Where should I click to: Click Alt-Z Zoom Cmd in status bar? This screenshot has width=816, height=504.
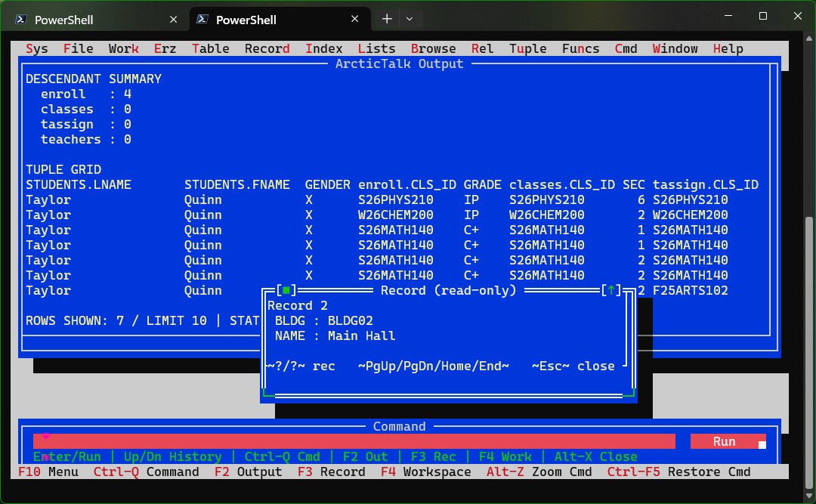(x=539, y=472)
